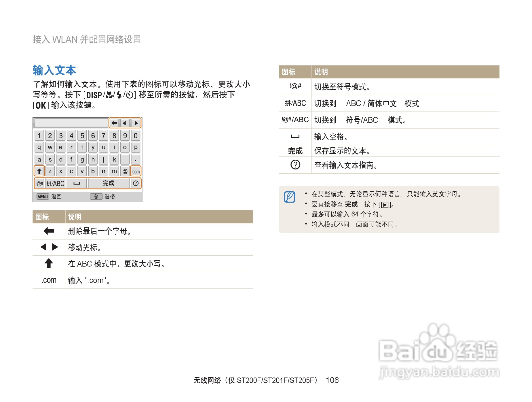Click bold 完成 in right table
Image resolution: width=532 pixels, height=402 pixels.
pos(295,151)
